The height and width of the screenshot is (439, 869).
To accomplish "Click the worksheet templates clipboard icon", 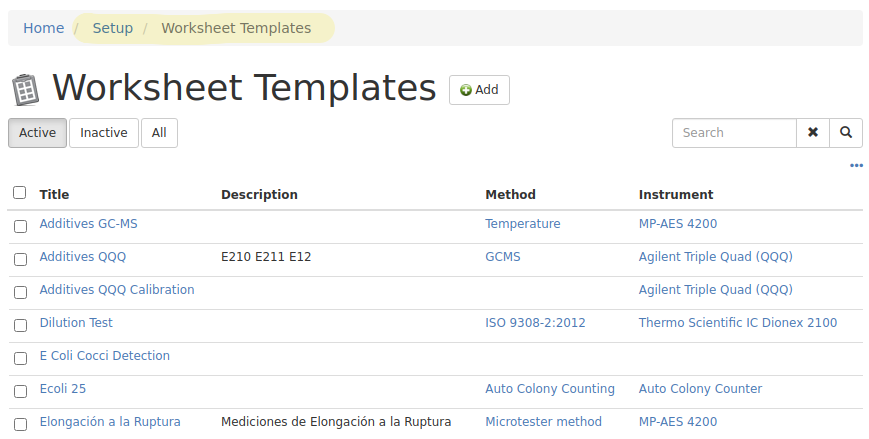I will (x=25, y=90).
